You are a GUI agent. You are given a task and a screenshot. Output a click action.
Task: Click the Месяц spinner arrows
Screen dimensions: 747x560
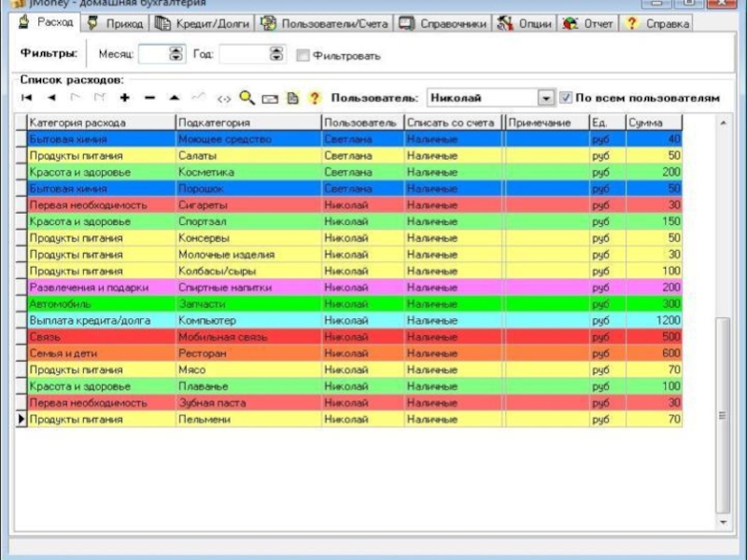pyautogui.click(x=176, y=54)
